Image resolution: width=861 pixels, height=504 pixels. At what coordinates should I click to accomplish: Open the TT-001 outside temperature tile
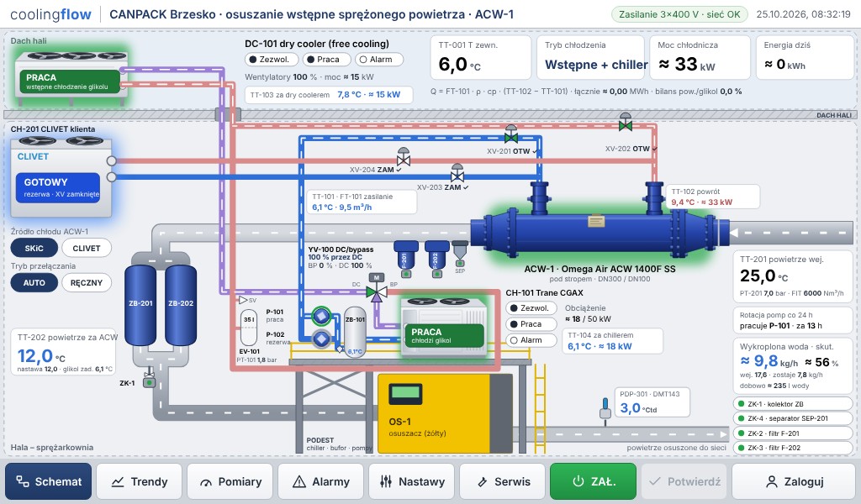480,58
